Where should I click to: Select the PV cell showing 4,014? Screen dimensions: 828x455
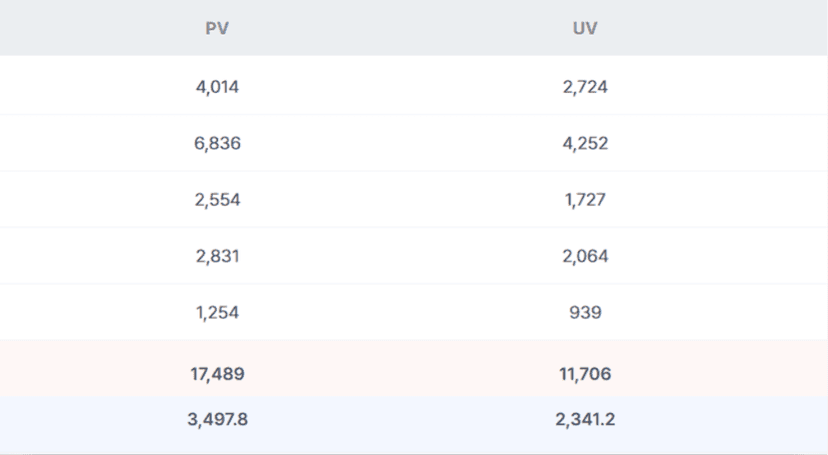(x=217, y=87)
